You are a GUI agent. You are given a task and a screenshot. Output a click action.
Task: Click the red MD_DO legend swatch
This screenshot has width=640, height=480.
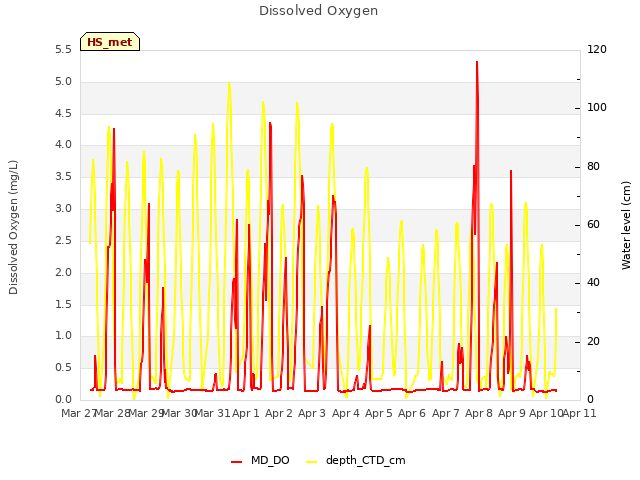click(x=236, y=462)
